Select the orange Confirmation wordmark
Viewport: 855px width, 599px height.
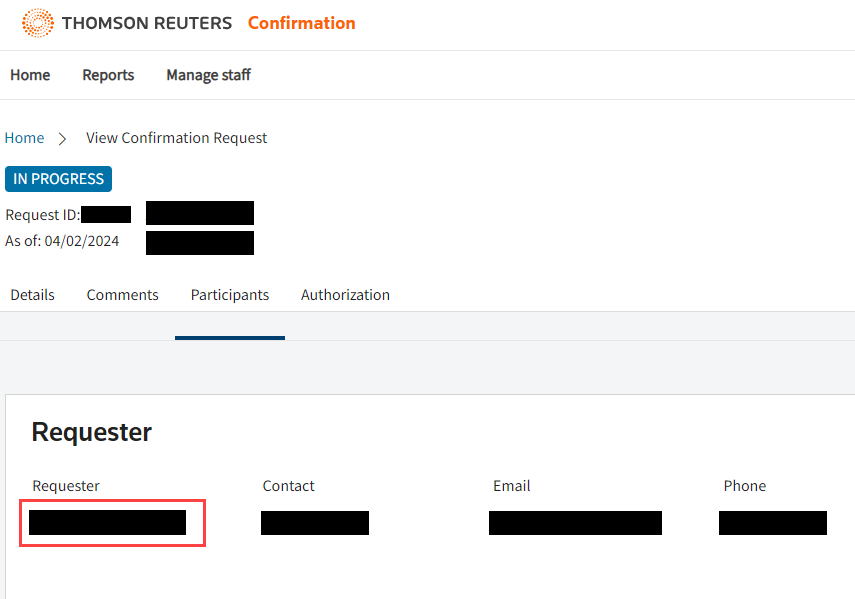click(x=301, y=23)
